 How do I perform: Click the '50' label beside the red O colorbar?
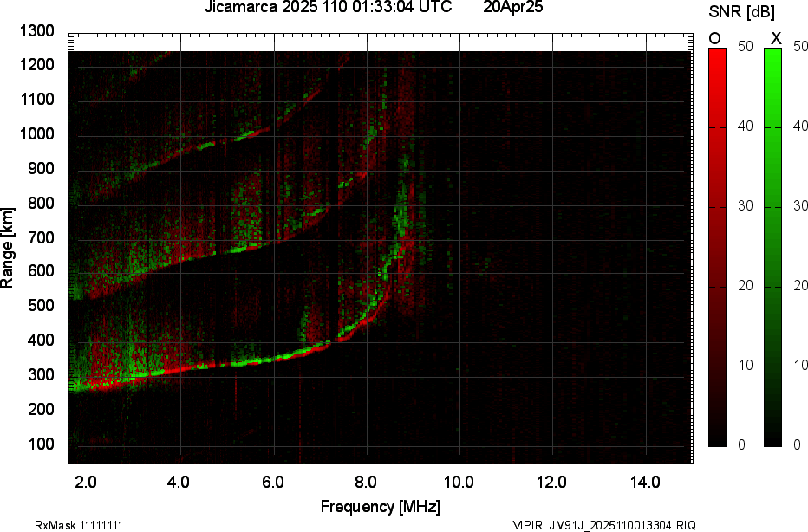745,46
